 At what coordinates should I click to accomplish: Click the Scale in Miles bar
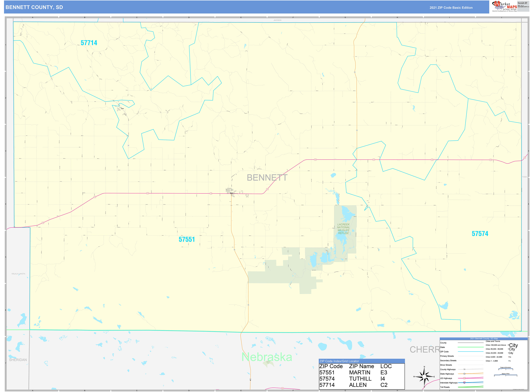click(505, 375)
